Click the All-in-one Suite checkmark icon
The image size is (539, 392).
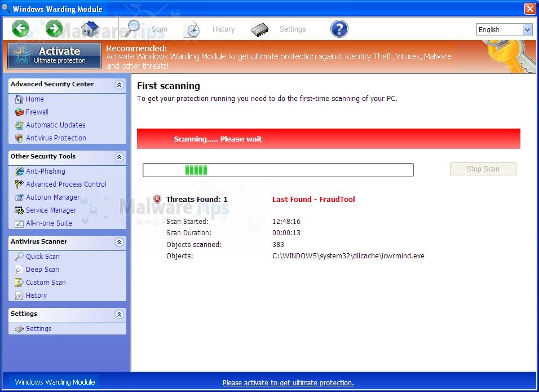click(x=19, y=223)
